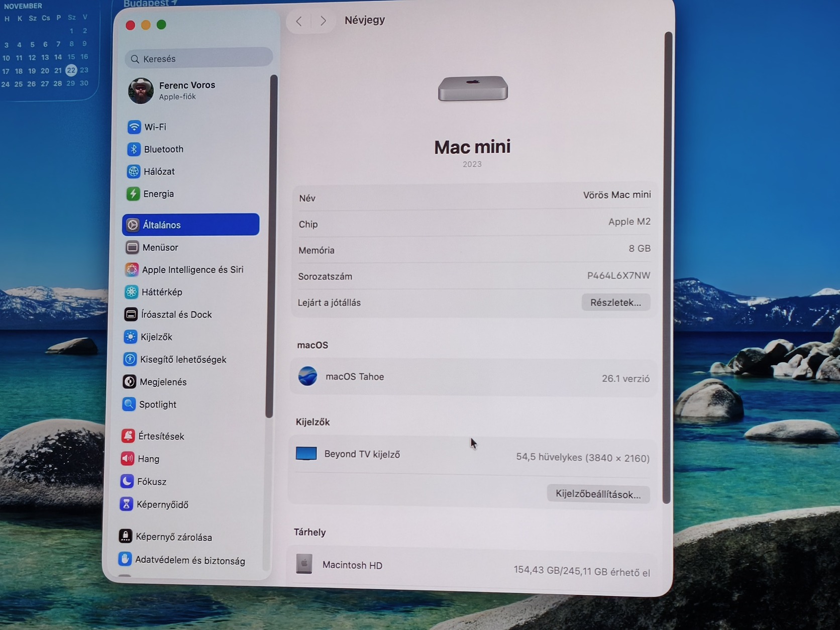Go back with the left chevron

299,21
